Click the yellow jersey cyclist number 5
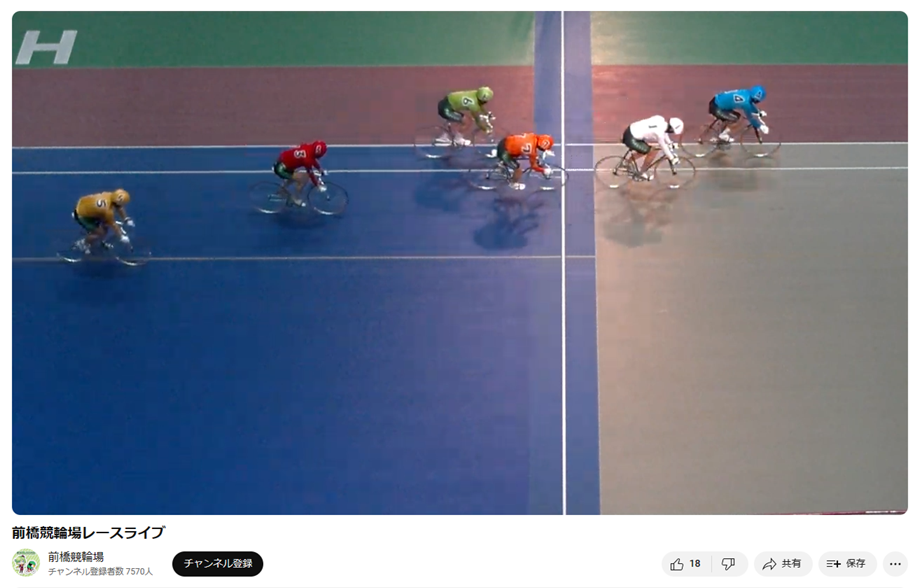Viewport: 916px width, 588px height. pos(104,227)
